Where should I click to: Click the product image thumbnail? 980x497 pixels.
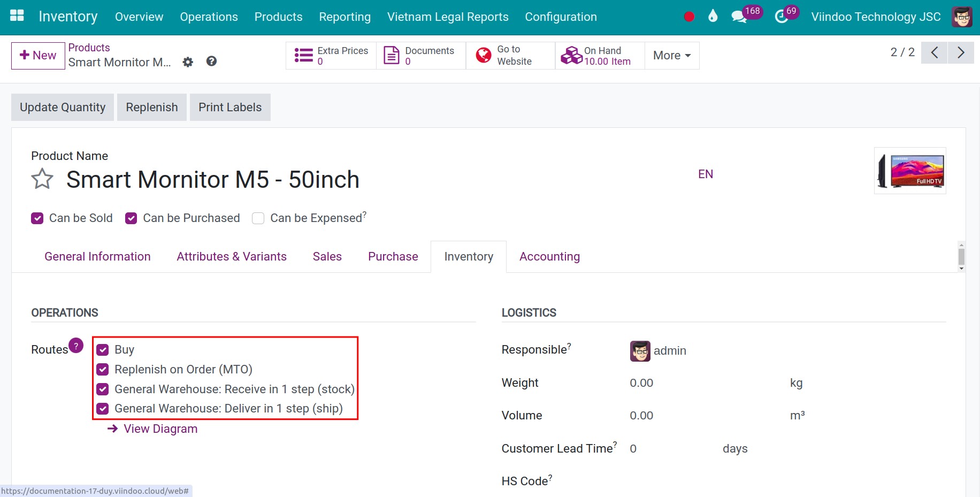[x=909, y=171]
